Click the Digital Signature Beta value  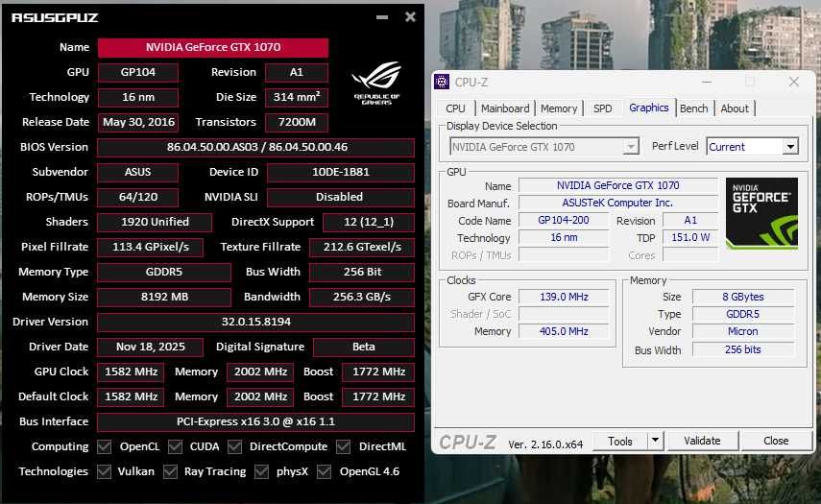click(364, 347)
